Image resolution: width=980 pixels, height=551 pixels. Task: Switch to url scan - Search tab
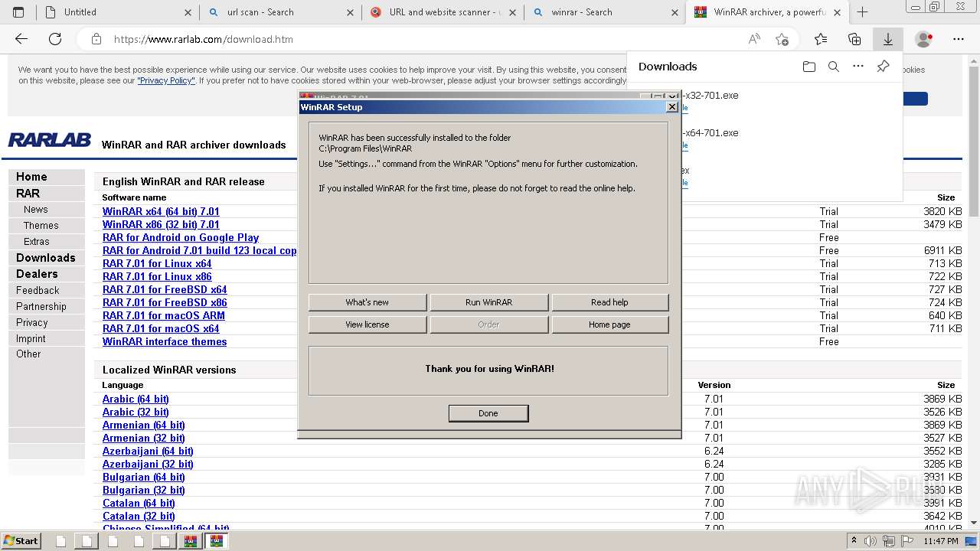coord(280,12)
